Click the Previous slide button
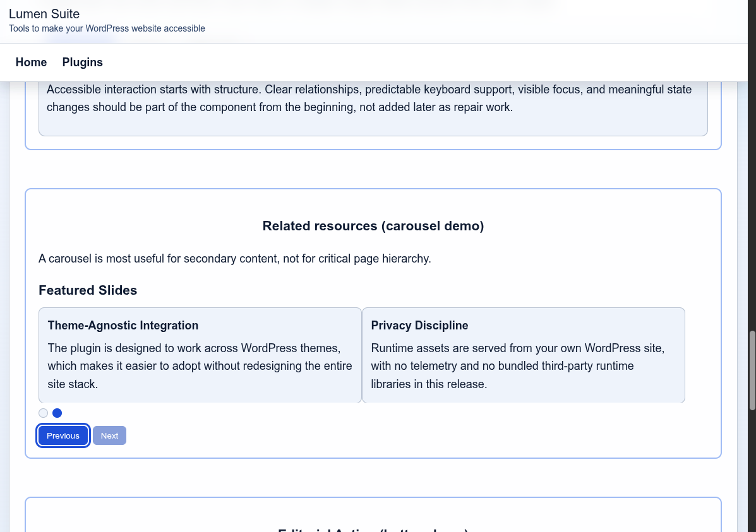 click(63, 435)
